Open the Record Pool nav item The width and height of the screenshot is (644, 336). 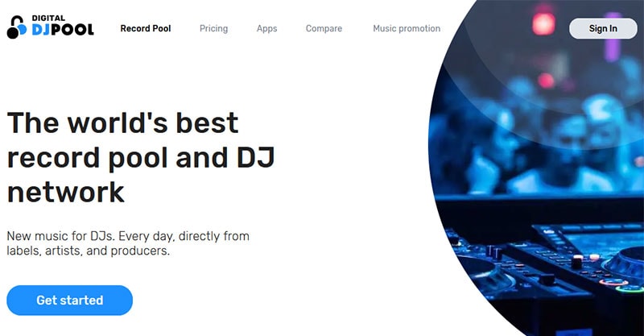[146, 28]
